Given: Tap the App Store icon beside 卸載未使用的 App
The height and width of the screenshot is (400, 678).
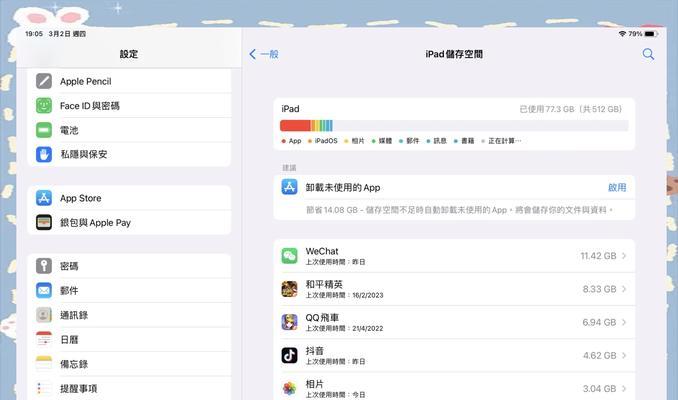Looking at the screenshot, I should (289, 187).
